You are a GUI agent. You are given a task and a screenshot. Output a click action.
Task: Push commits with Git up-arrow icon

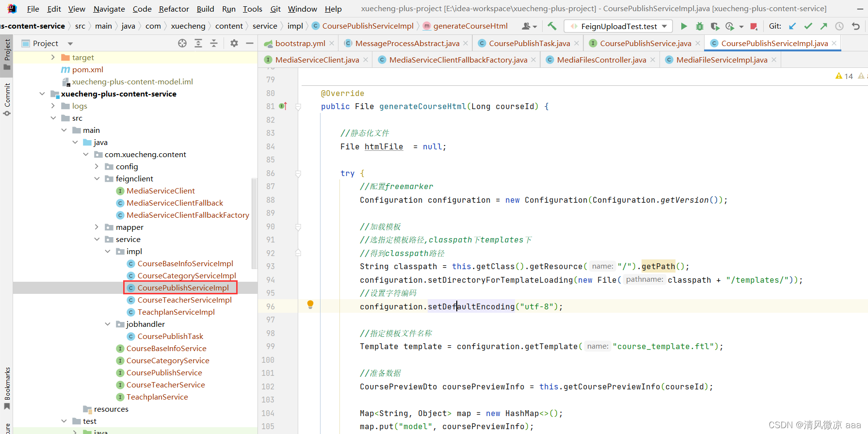coord(823,26)
